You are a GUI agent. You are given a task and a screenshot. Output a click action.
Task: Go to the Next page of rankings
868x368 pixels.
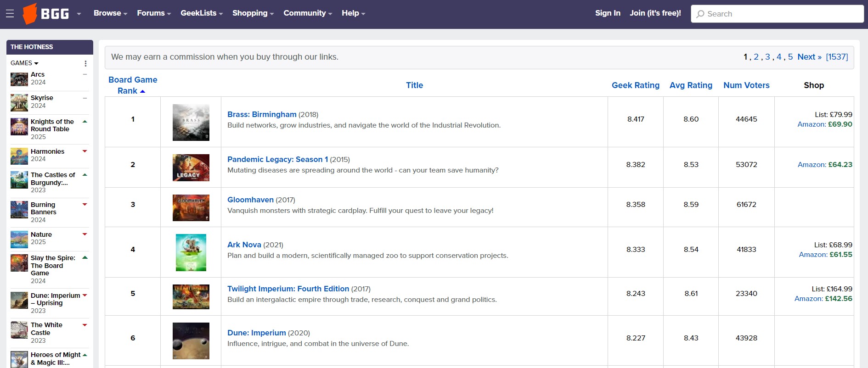[x=809, y=57]
